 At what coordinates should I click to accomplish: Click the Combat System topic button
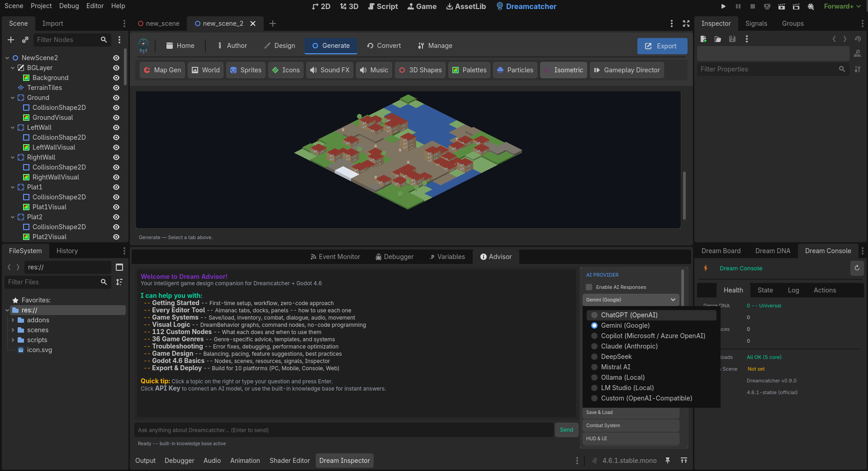click(631, 425)
